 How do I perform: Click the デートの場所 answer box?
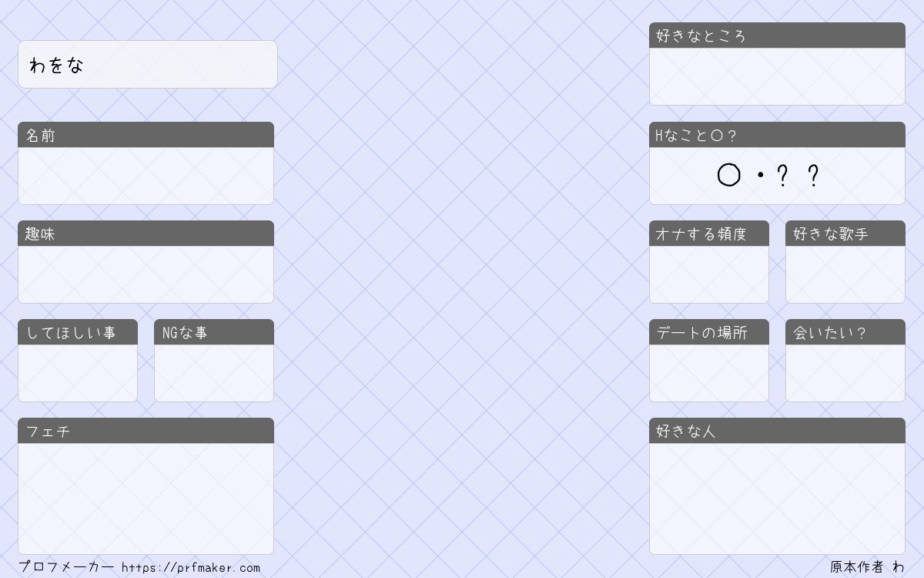pos(709,373)
